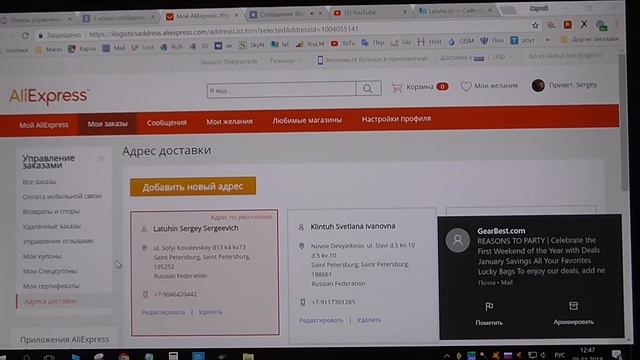Open file explorer in taskbar
Viewport: 640px width, 360px height.
[248, 356]
